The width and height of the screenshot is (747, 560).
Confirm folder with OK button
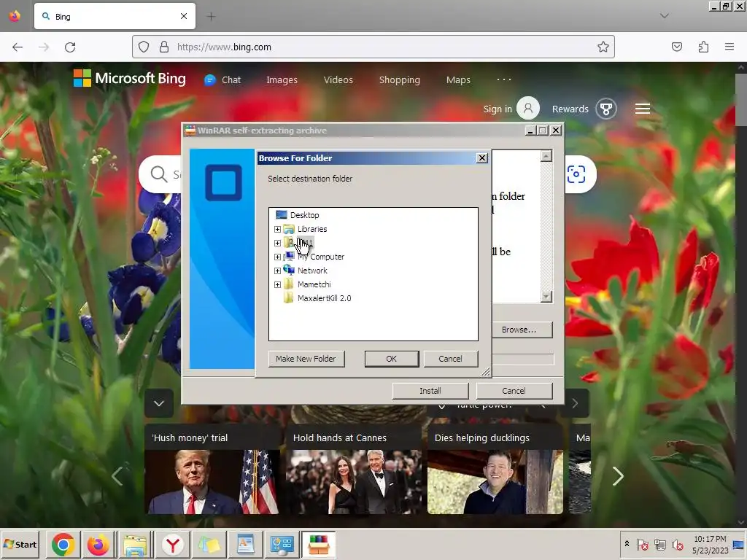[x=392, y=359]
